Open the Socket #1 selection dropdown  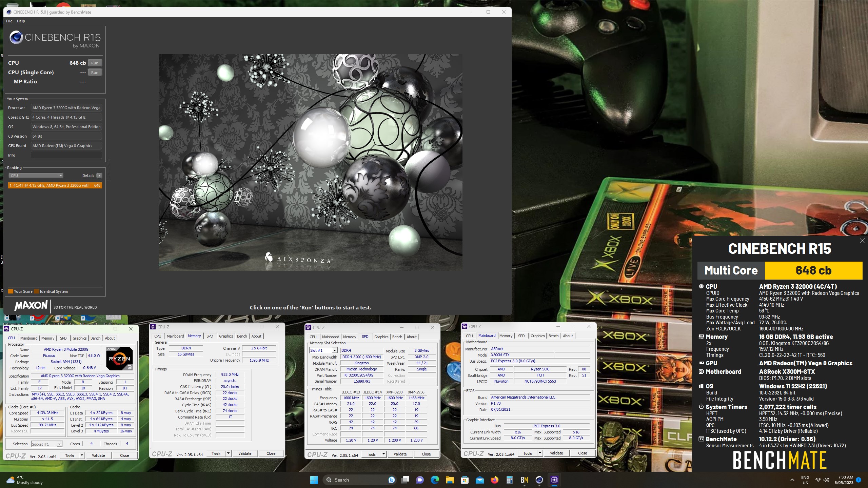[x=46, y=444]
